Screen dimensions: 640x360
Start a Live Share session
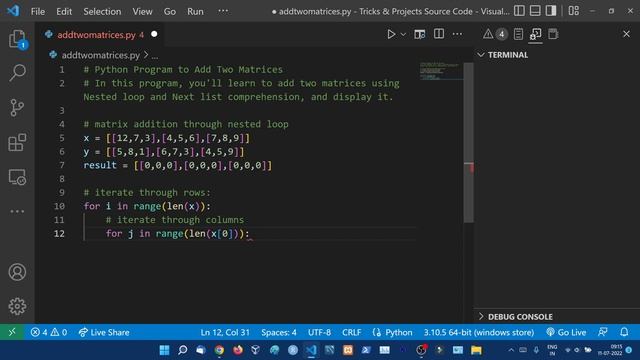pyautogui.click(x=104, y=332)
